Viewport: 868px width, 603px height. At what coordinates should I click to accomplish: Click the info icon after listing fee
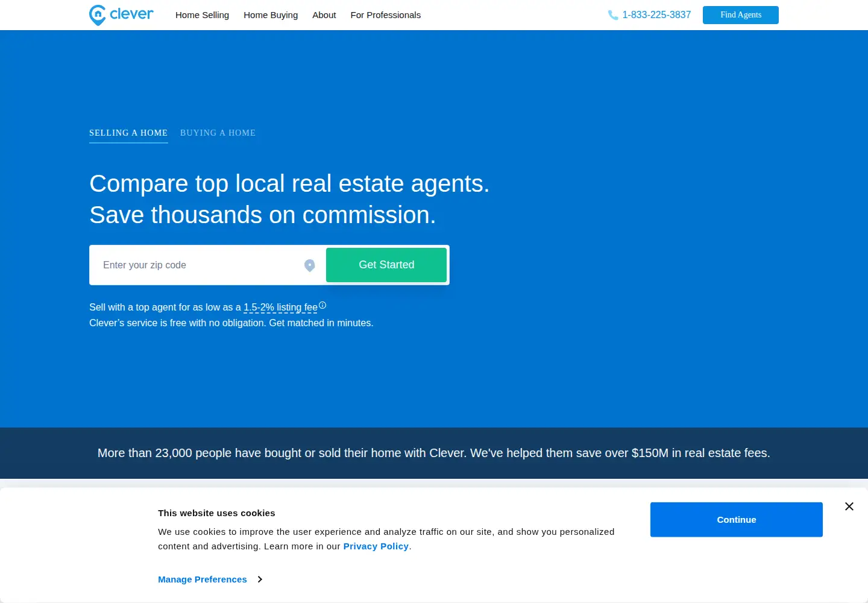click(x=322, y=305)
